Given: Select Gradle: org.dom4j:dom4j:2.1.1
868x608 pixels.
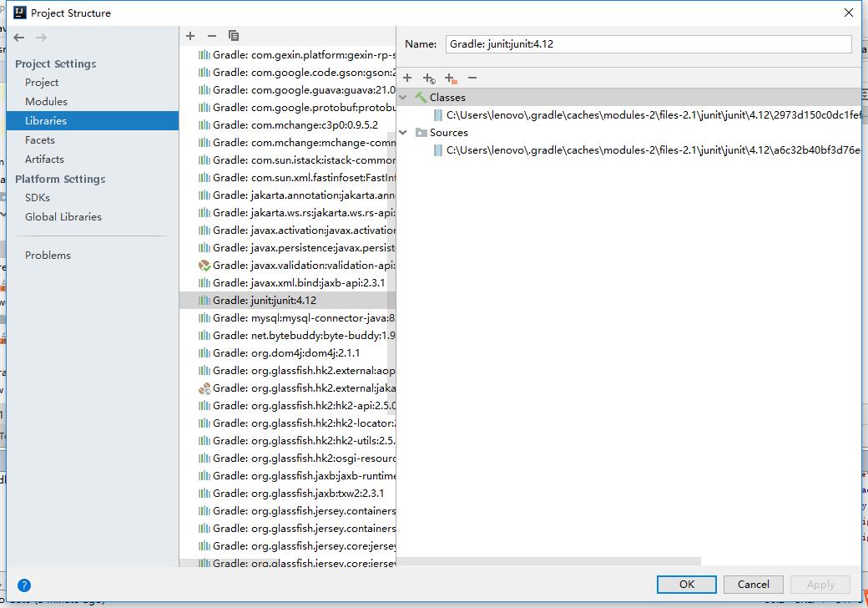Looking at the screenshot, I should (x=279, y=353).
